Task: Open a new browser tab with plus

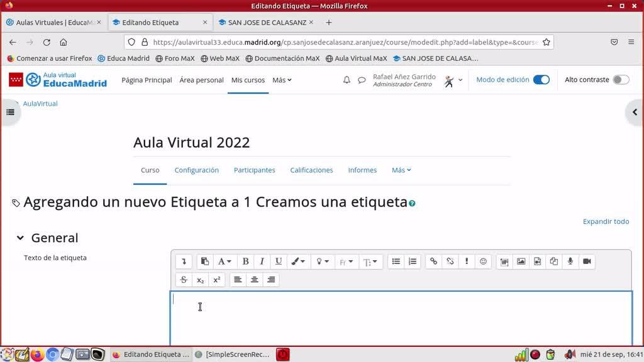Action: (328, 23)
